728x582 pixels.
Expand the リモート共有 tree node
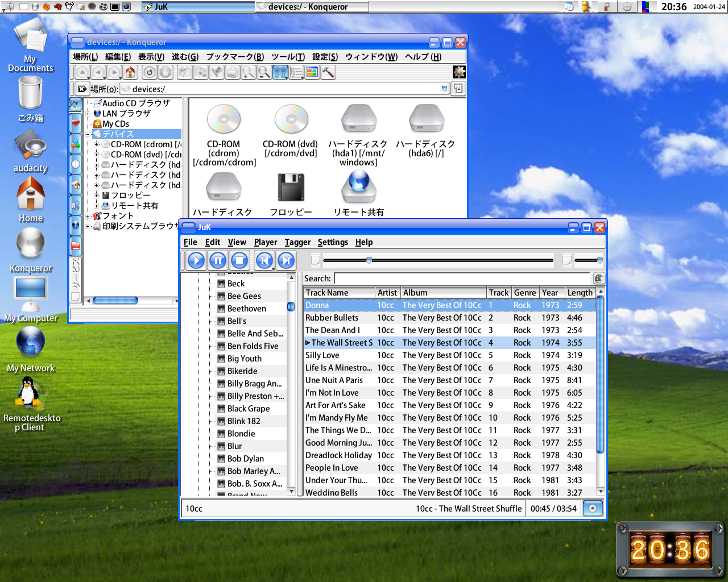click(97, 206)
